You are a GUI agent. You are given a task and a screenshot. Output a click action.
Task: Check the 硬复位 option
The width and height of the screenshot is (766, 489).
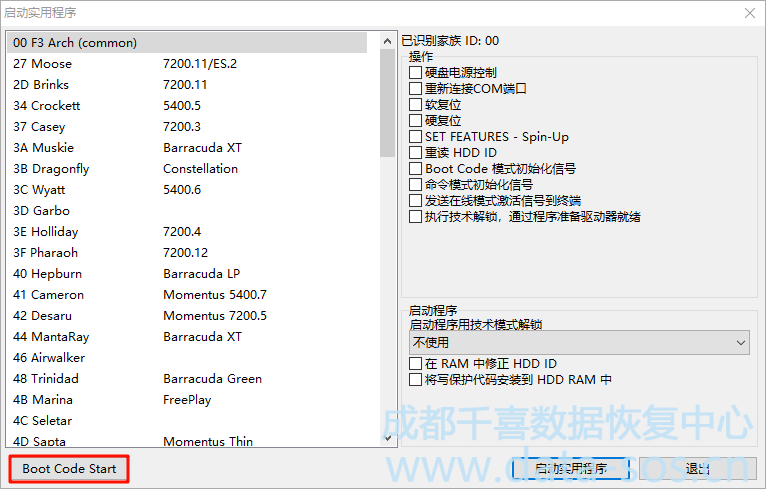416,121
